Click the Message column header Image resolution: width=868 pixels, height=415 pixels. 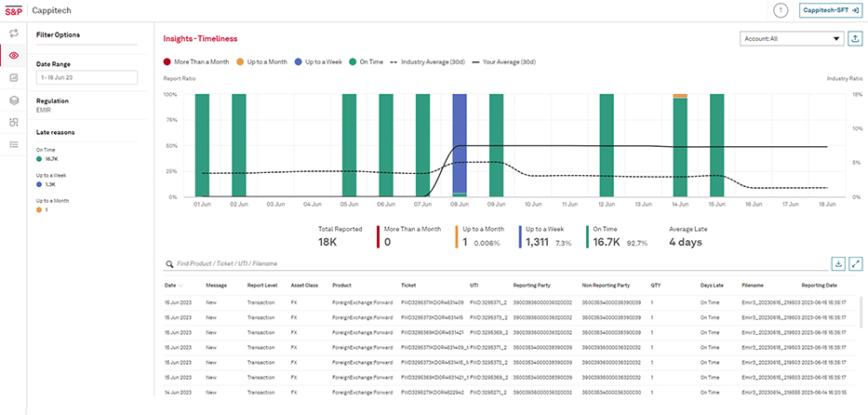[x=216, y=286]
